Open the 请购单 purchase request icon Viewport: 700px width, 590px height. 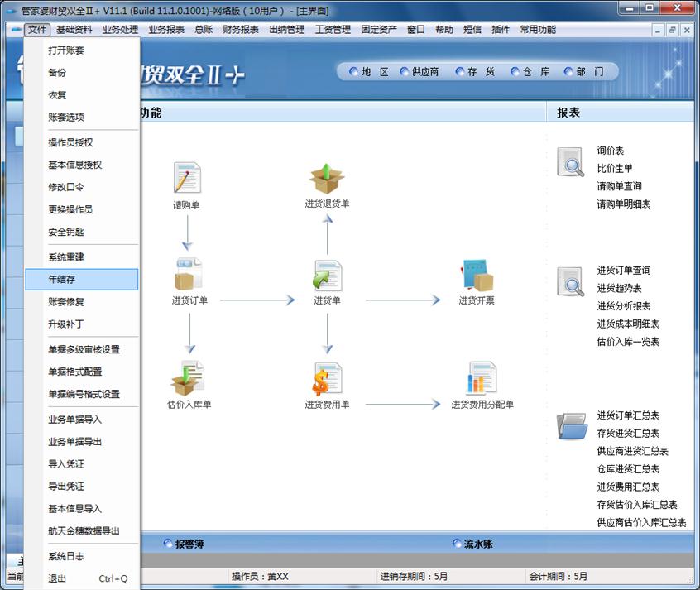point(186,178)
